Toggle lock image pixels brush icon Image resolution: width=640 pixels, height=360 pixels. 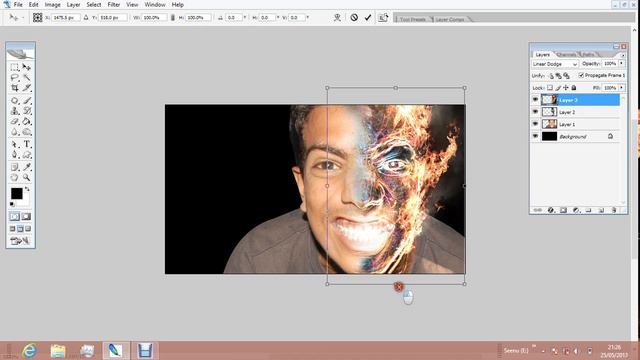click(558, 88)
